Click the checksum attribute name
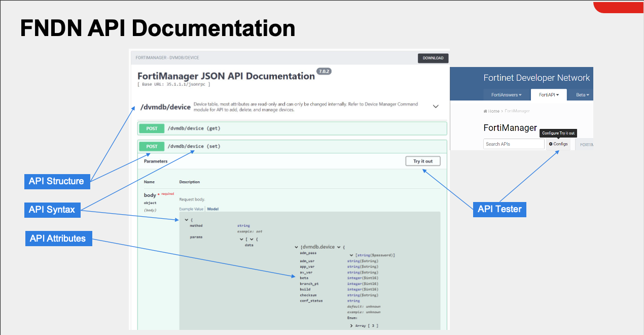 308,295
